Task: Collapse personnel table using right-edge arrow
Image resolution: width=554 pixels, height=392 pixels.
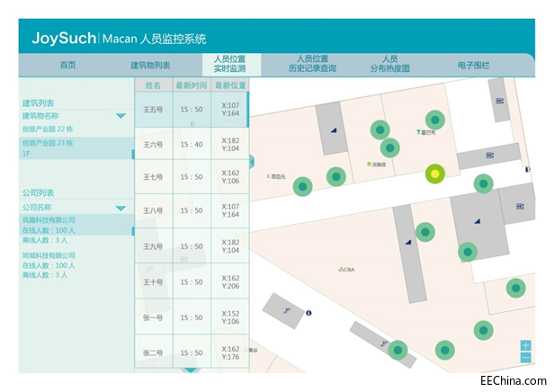Action: click(253, 161)
